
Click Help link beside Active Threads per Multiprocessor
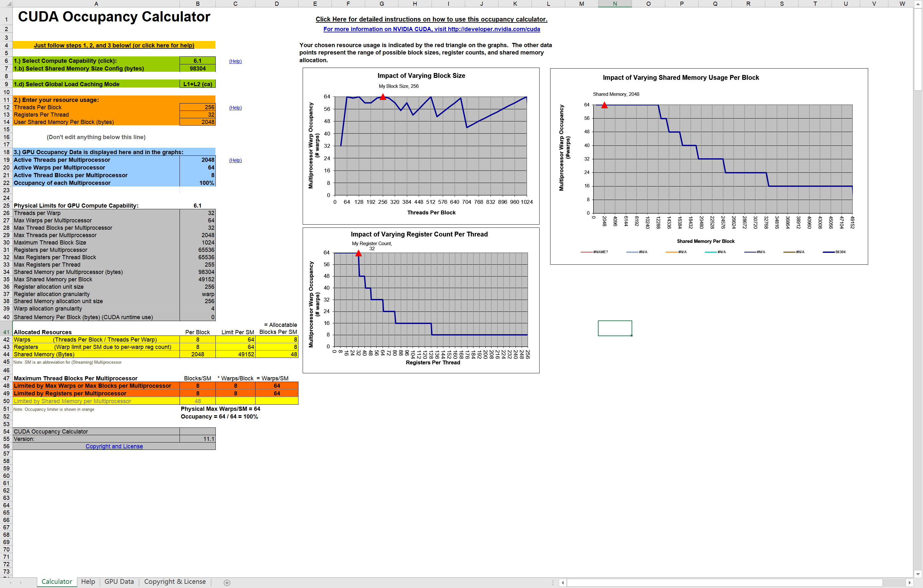coord(235,160)
